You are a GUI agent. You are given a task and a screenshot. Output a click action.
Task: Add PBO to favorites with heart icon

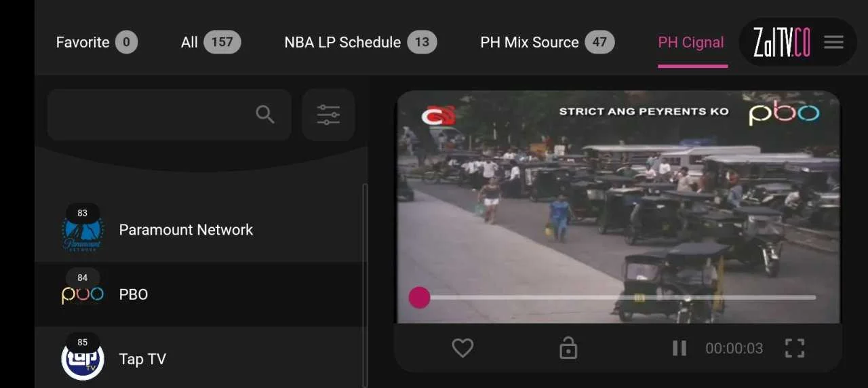pyautogui.click(x=462, y=348)
